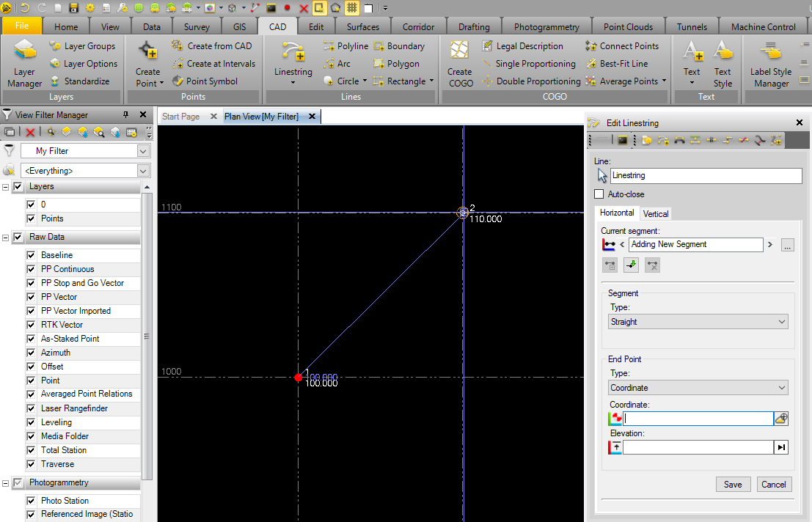
Task: Click the Cancel button
Action: click(x=773, y=484)
